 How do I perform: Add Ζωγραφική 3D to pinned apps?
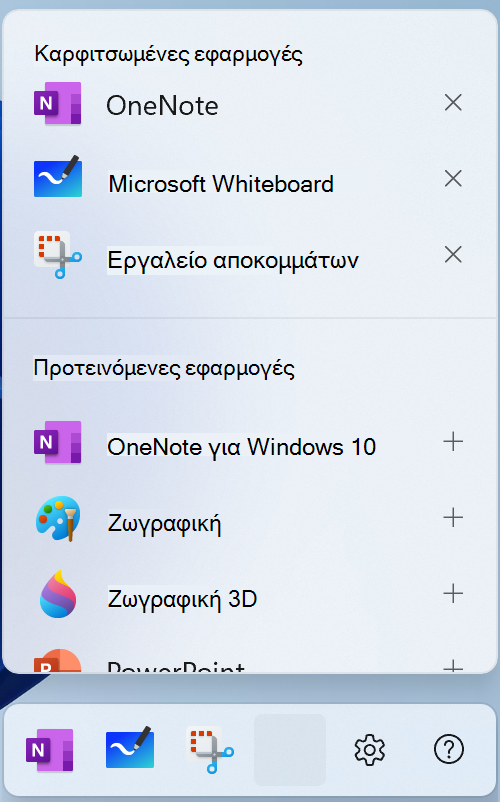[453, 594]
